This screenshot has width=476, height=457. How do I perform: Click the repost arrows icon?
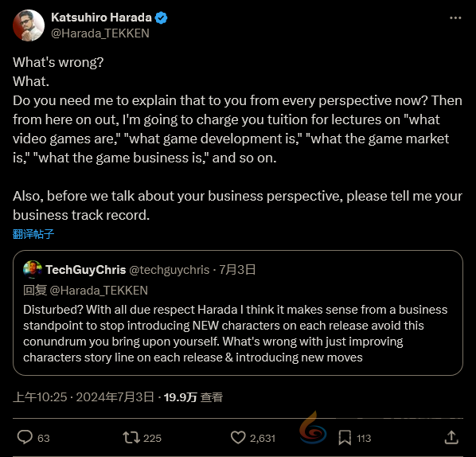tap(131, 438)
